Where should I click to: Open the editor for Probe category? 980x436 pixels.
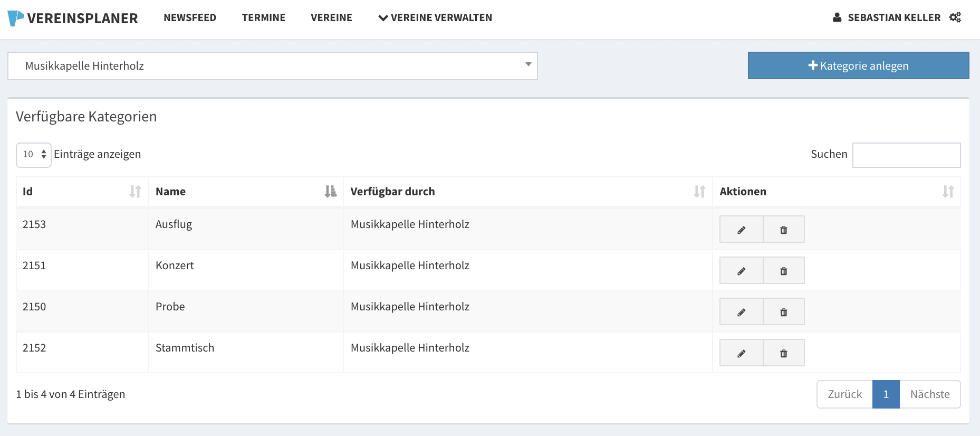tap(741, 312)
